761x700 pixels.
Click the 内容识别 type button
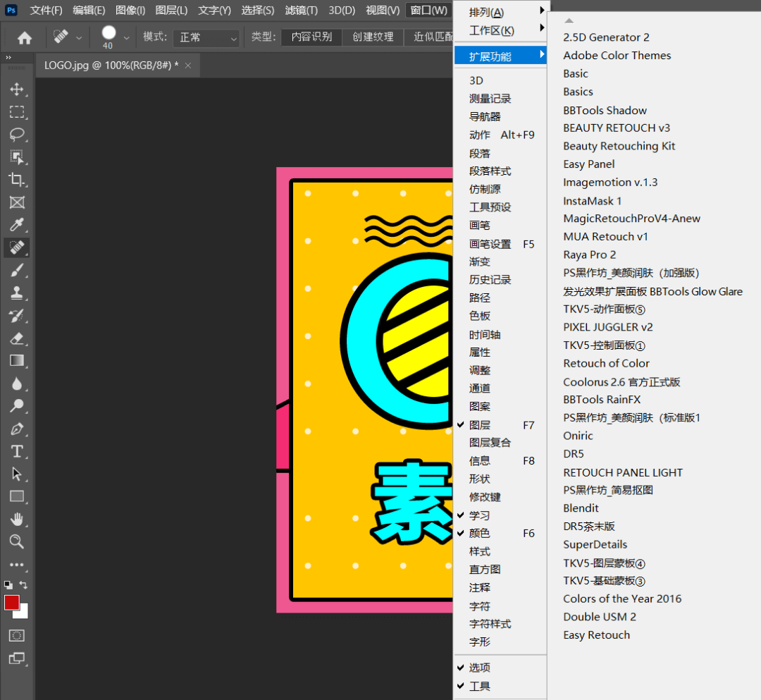311,37
